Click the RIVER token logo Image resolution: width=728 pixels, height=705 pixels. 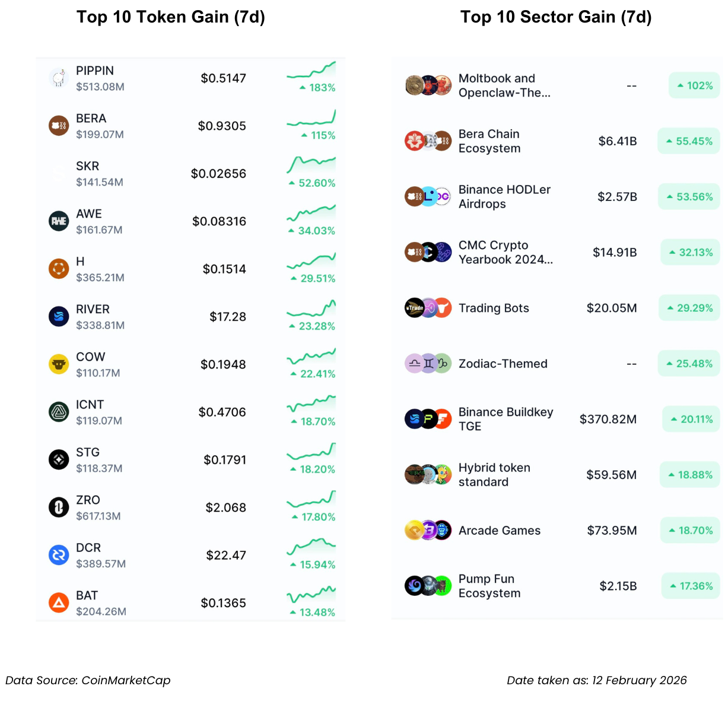pyautogui.click(x=59, y=317)
